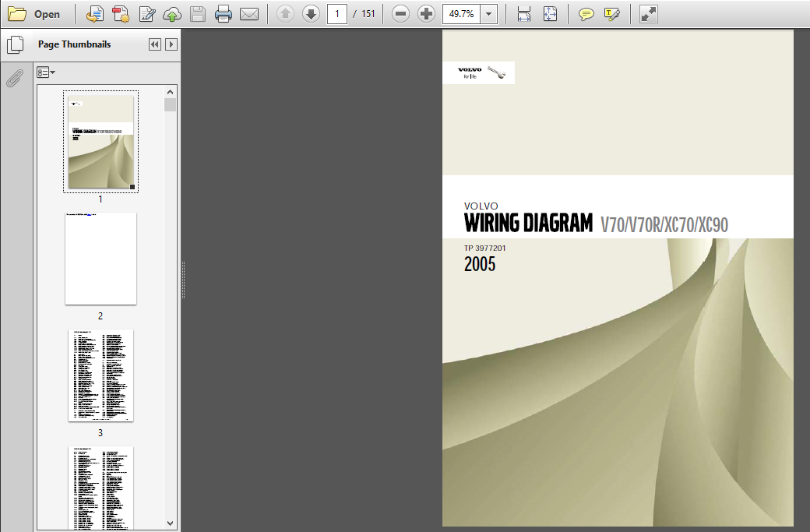
Task: Click the 2005 year text
Action: pyautogui.click(x=480, y=264)
